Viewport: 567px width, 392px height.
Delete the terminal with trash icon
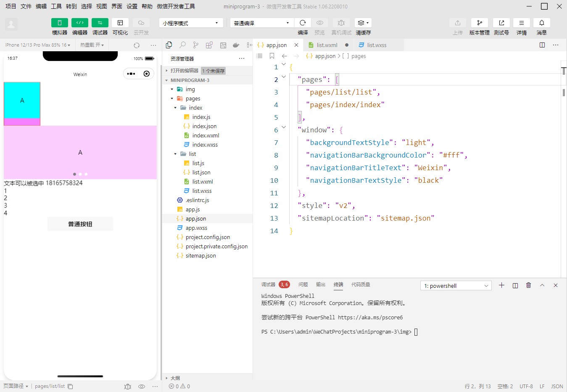coord(528,285)
